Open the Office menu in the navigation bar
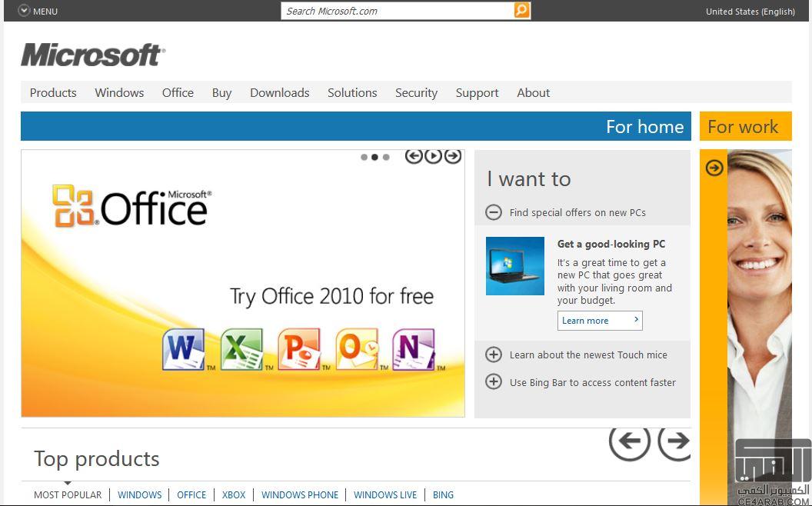Screen dimensions: 812x506 (178, 93)
